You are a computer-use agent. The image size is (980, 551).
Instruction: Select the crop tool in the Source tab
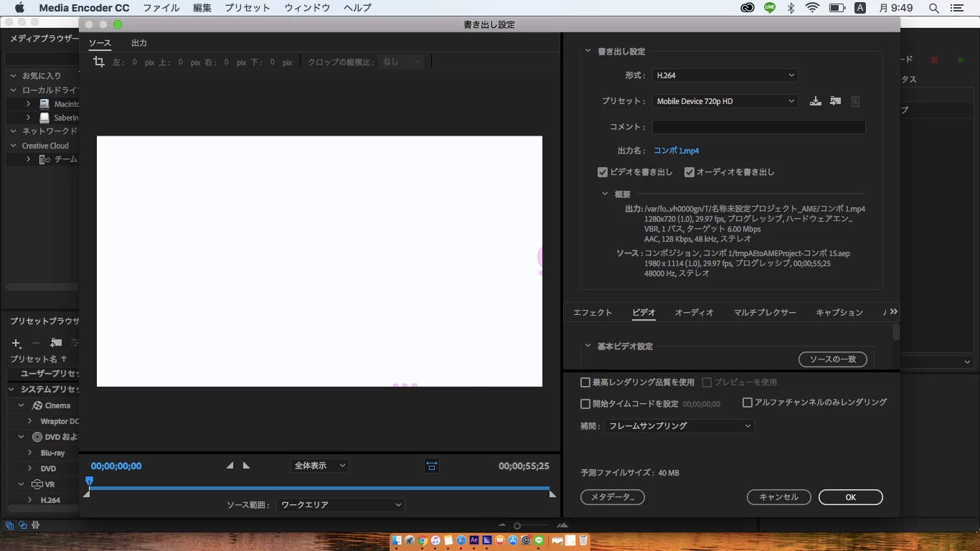coord(99,62)
